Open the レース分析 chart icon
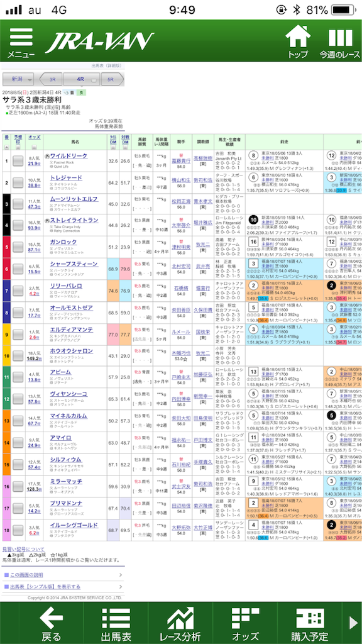362x644 pixels. [180, 624]
